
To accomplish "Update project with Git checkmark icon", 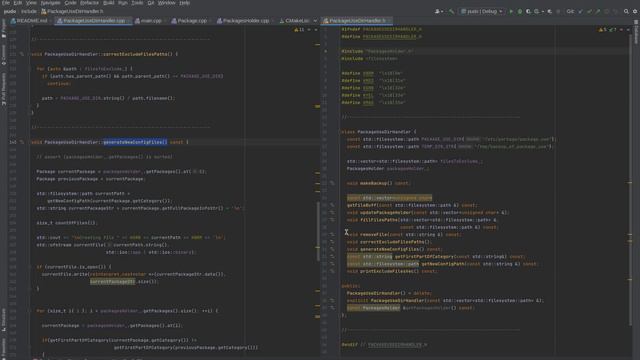I will tap(581, 11).
